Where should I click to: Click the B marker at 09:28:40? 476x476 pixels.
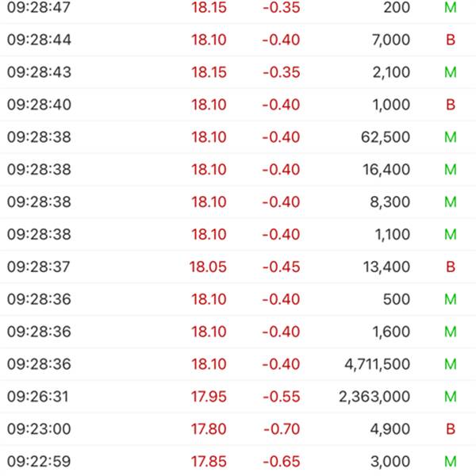pyautogui.click(x=451, y=105)
